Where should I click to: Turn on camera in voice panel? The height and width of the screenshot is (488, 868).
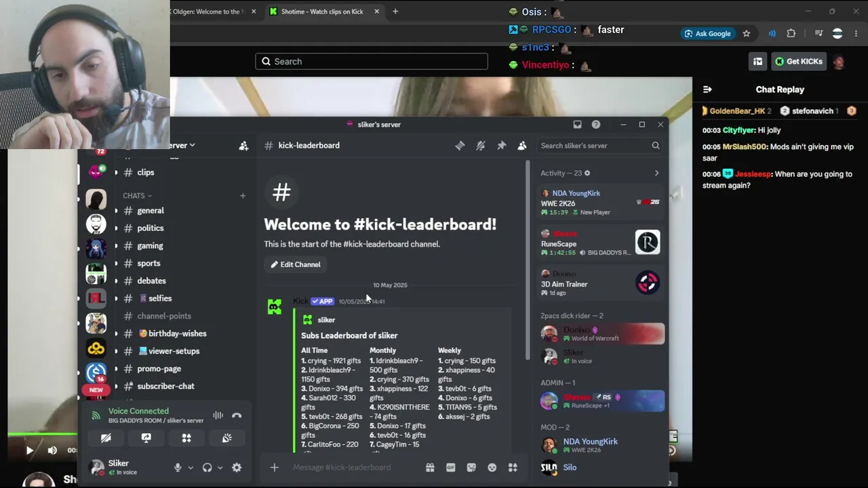(106, 439)
